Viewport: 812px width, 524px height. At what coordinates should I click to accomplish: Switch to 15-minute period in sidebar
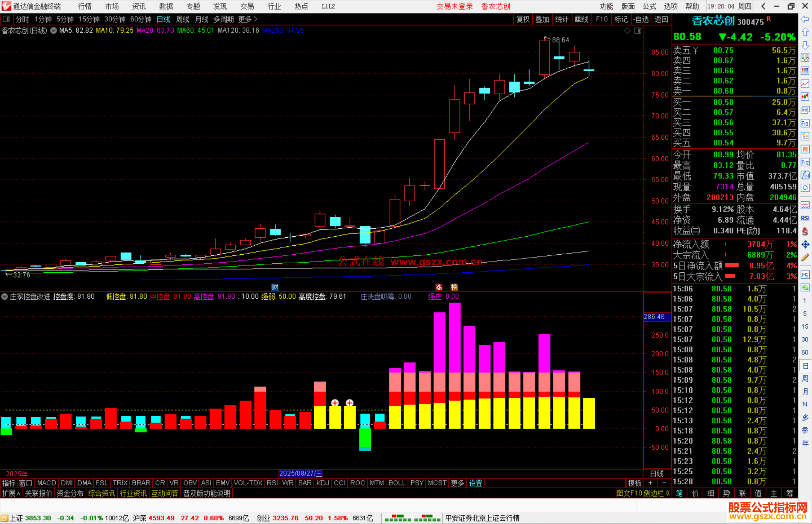click(x=805, y=326)
